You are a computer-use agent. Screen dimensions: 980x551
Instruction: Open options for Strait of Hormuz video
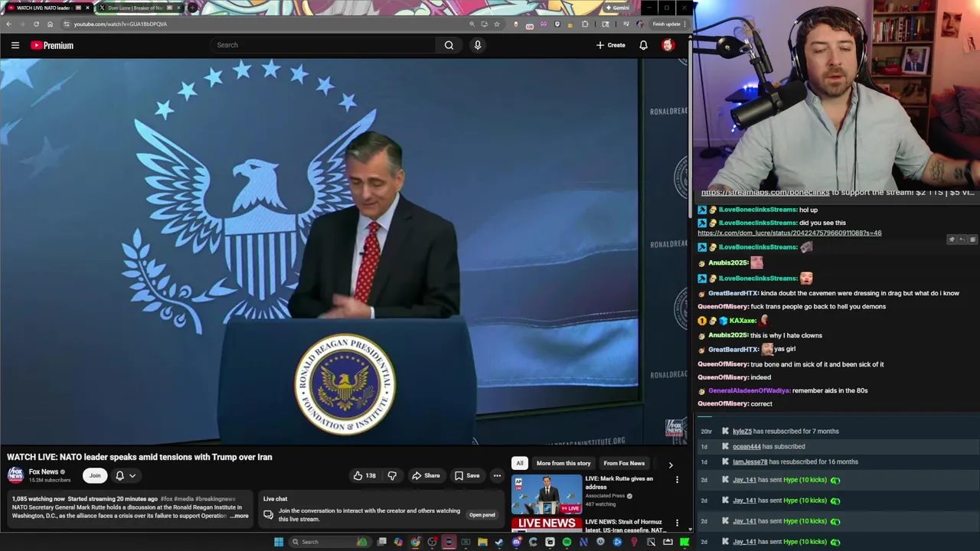coord(677,523)
